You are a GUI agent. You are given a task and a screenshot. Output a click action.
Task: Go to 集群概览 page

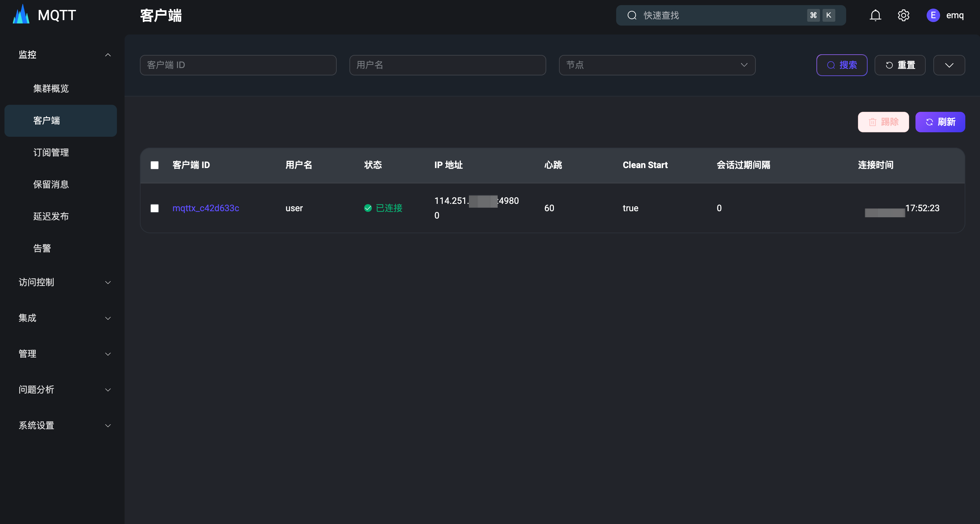(51, 88)
